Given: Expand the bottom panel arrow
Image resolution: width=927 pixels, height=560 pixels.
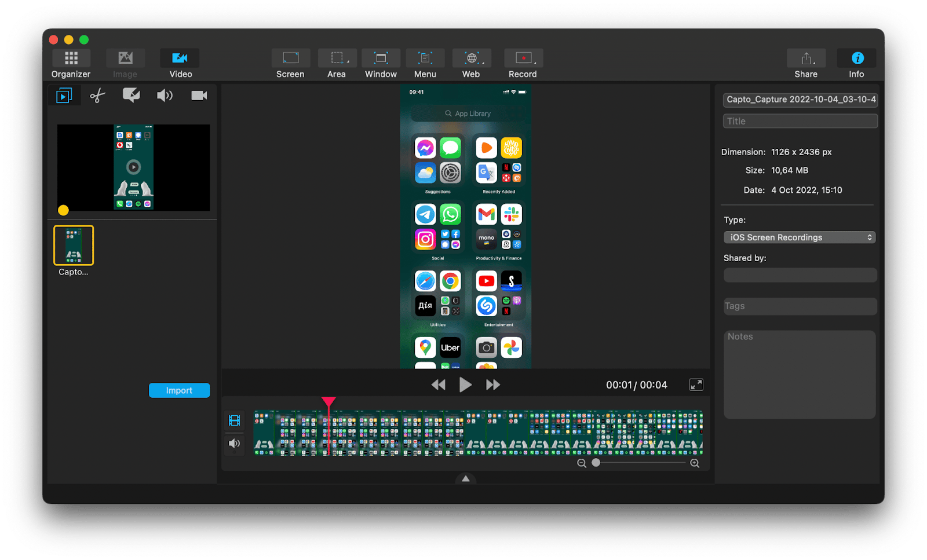Looking at the screenshot, I should pos(465,479).
